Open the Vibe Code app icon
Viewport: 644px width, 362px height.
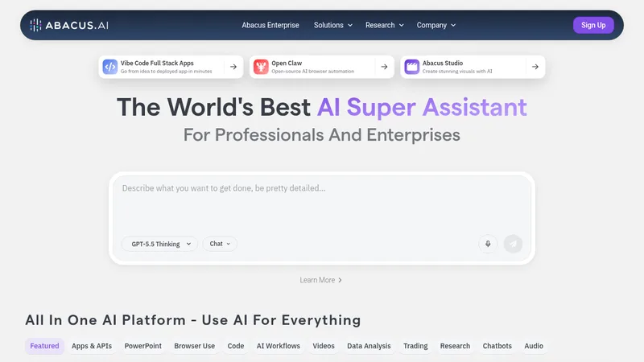tap(110, 67)
